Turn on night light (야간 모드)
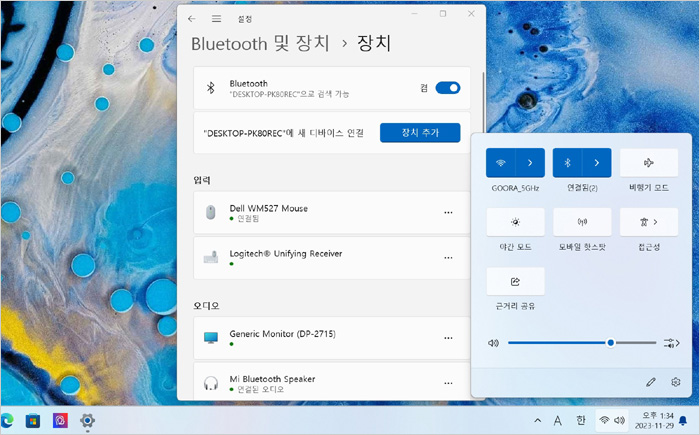This screenshot has width=700, height=435. click(x=515, y=221)
